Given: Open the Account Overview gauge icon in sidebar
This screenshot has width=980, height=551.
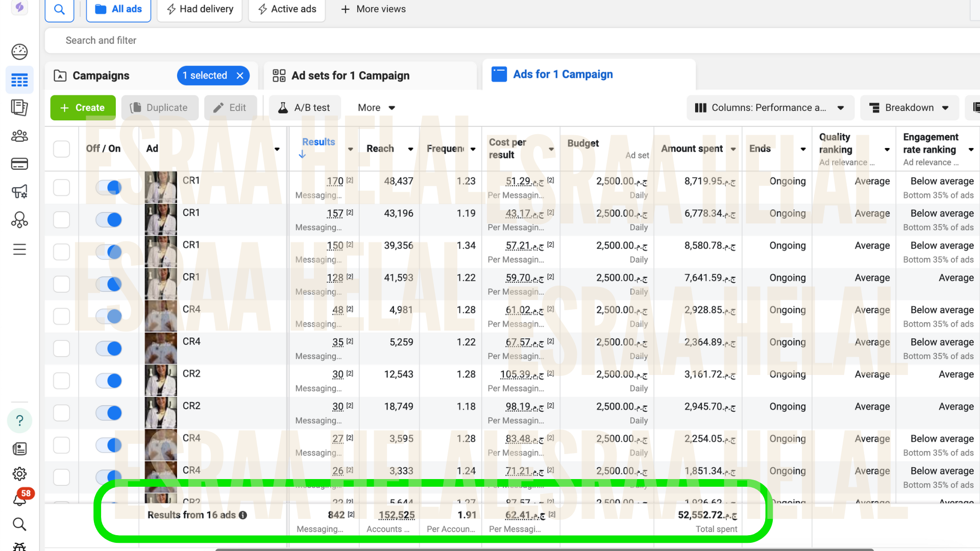Looking at the screenshot, I should [x=19, y=52].
